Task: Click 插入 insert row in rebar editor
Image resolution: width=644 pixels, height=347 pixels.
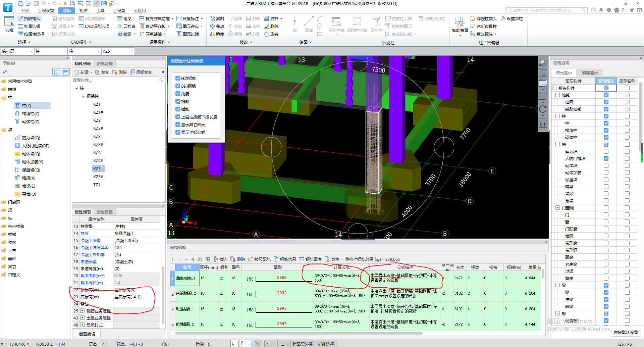Action: 220,259
